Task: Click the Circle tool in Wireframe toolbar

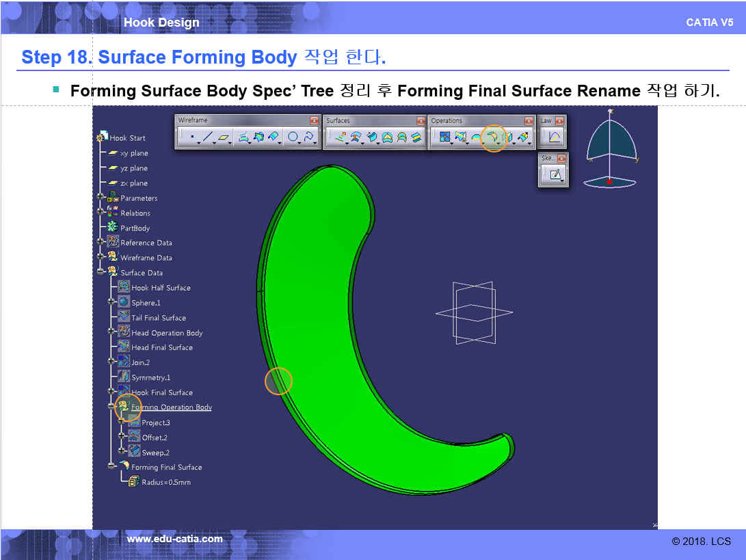Action: [x=293, y=137]
